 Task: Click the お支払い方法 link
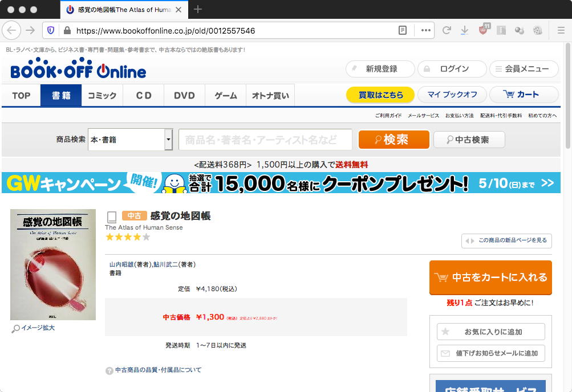[459, 116]
